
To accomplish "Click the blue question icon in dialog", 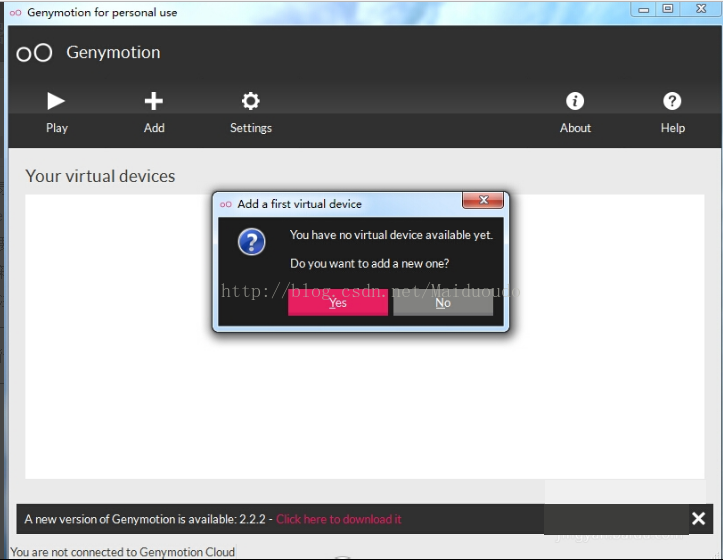I will pos(251,242).
